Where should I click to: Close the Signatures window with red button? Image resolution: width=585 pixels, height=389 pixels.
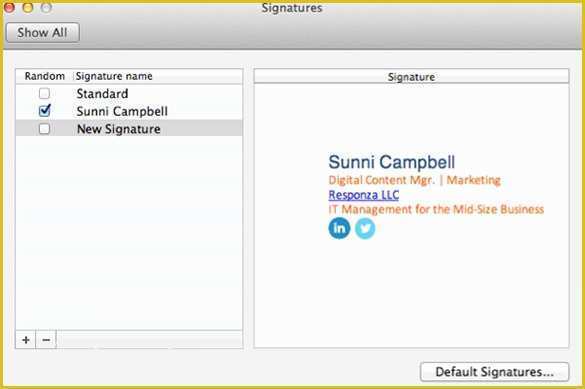pos(9,7)
